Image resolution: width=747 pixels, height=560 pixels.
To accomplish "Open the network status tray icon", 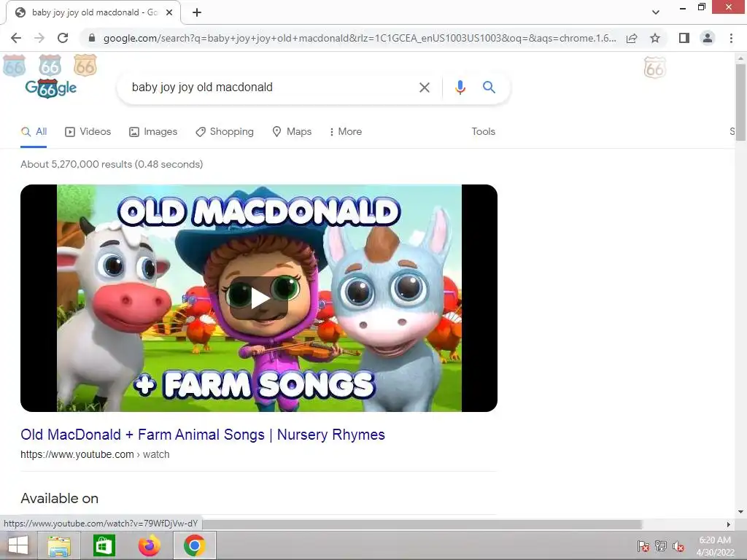I will pos(661,546).
